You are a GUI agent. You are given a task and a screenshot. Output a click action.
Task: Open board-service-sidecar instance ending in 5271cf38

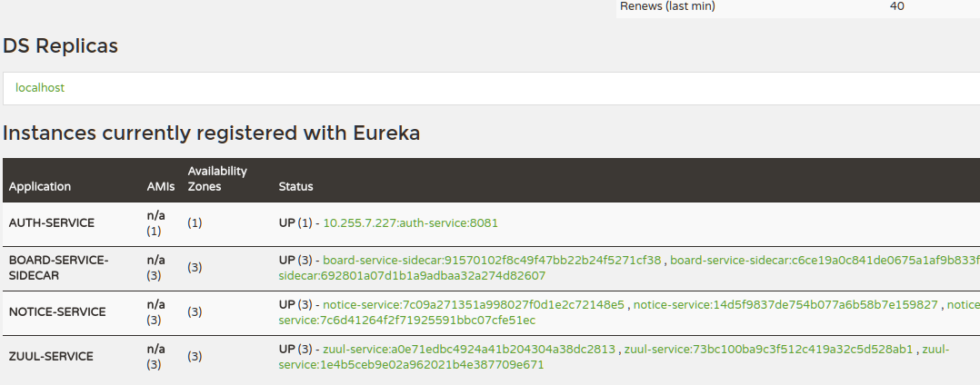pos(492,260)
